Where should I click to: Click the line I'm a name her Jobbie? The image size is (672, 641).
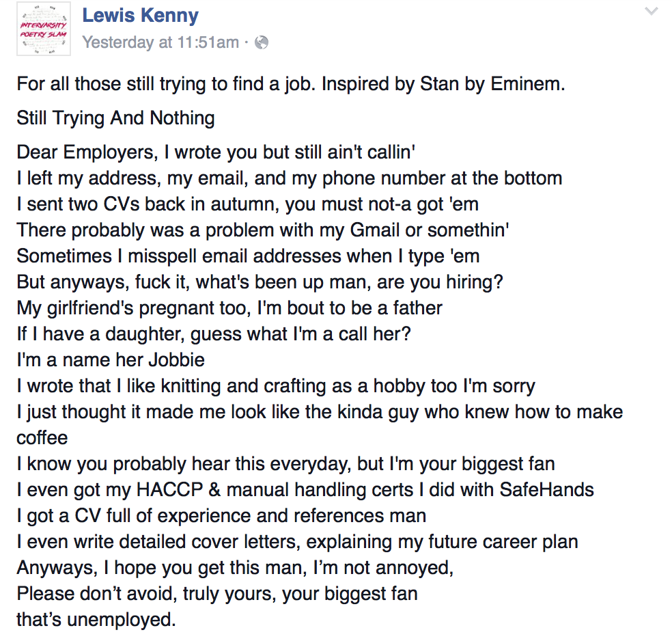(111, 360)
